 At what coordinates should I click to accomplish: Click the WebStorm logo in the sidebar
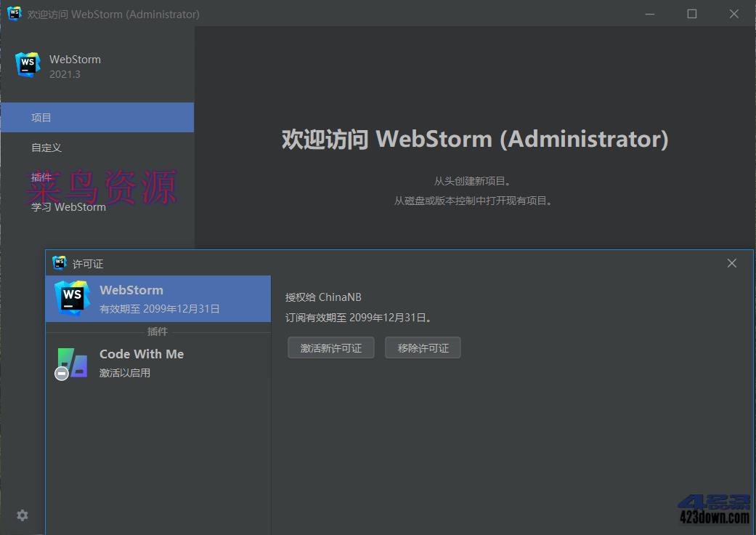(x=27, y=64)
